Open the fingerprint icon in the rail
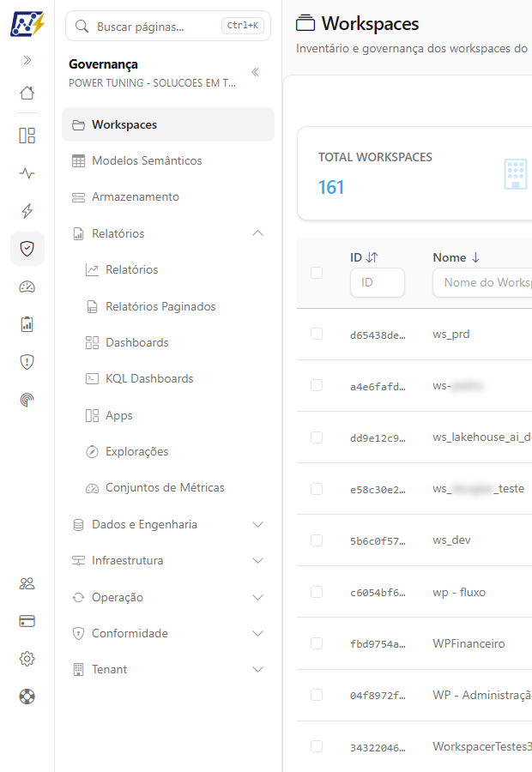The image size is (532, 772). [27, 399]
